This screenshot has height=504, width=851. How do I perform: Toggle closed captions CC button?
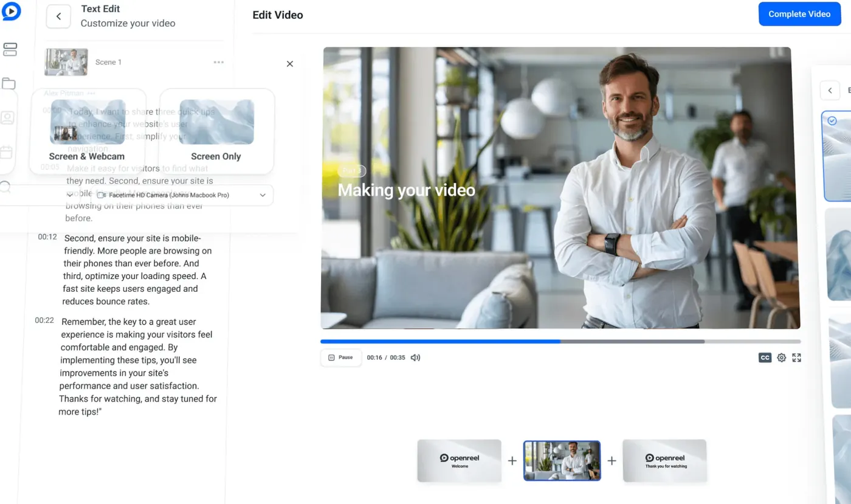coord(765,357)
